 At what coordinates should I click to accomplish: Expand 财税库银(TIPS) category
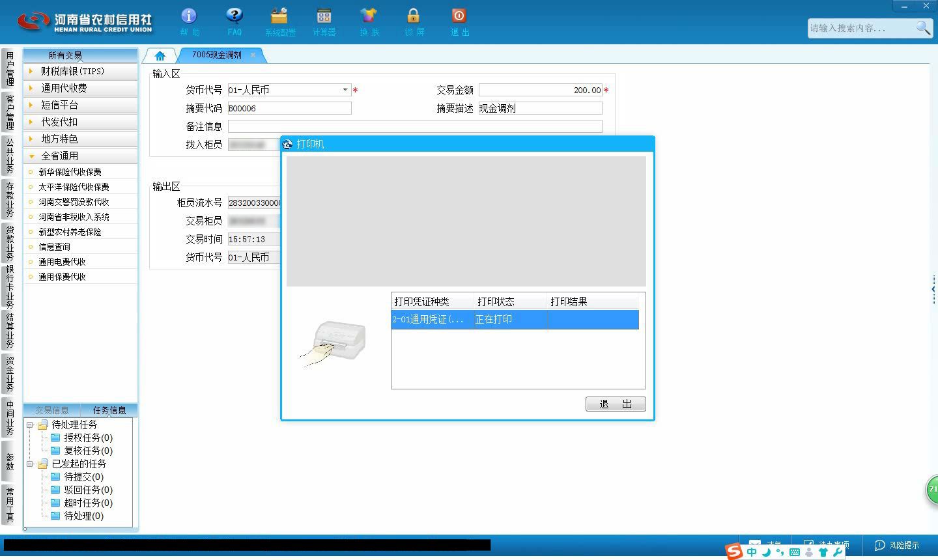pos(80,71)
